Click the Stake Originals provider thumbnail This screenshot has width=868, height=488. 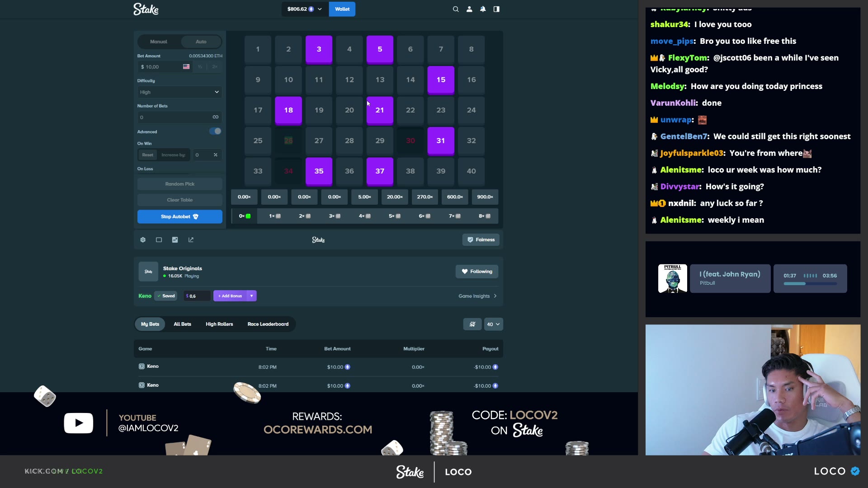click(x=148, y=272)
